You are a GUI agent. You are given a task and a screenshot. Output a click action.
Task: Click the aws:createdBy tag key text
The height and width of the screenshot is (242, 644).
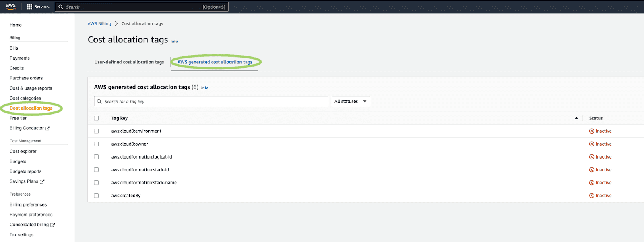pos(126,196)
